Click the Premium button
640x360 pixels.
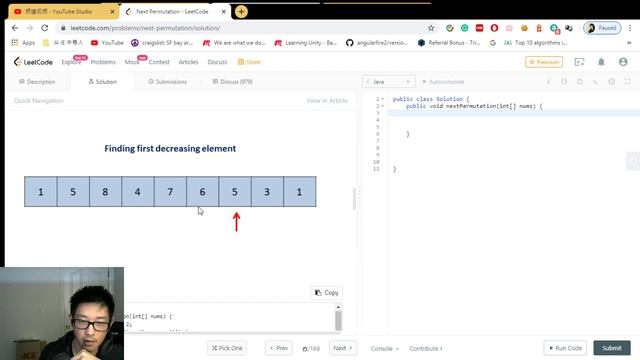pyautogui.click(x=544, y=62)
